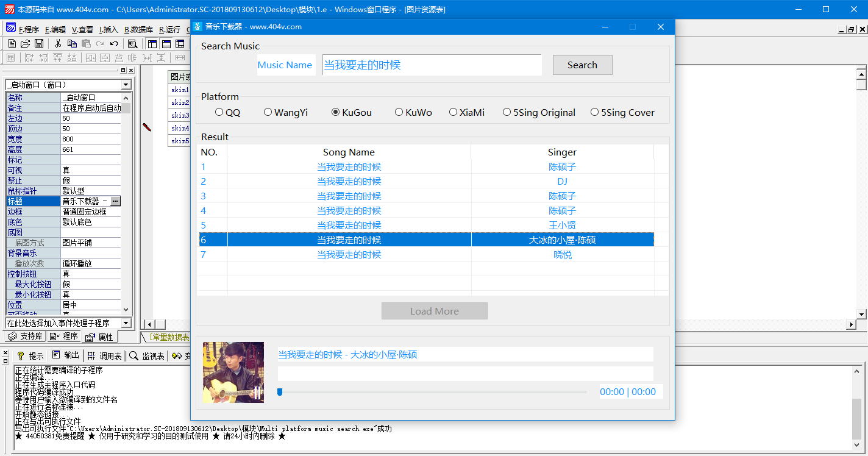This screenshot has width=868, height=456.
Task: Click the Cut scissors icon
Action: [x=58, y=43]
